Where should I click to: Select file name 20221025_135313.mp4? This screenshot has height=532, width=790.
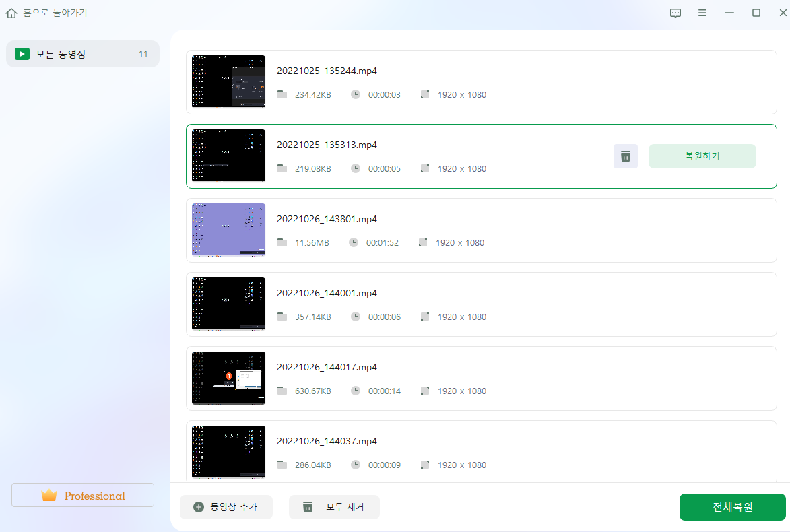[327, 145]
